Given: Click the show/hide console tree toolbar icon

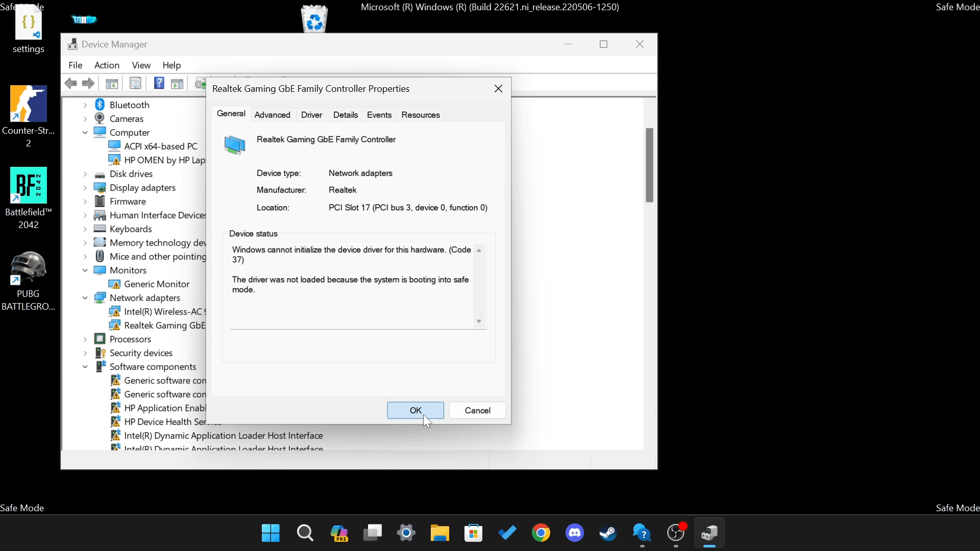Looking at the screenshot, I should (112, 83).
